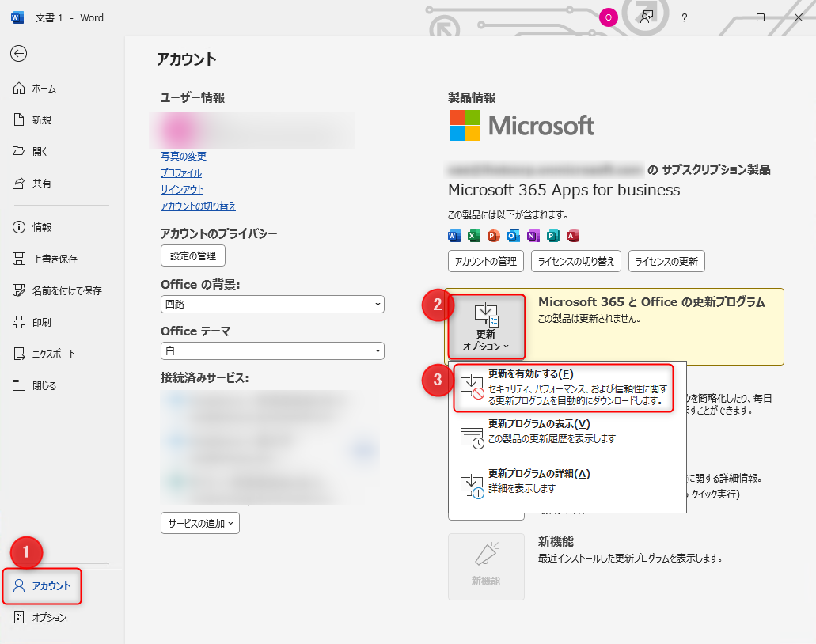The height and width of the screenshot is (644, 816).
Task: Open the 印刷 (Print) page
Action: coord(41,322)
